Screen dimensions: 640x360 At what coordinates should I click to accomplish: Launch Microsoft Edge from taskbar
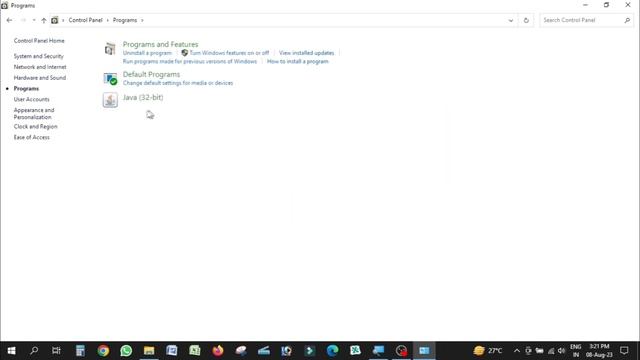tap(333, 351)
